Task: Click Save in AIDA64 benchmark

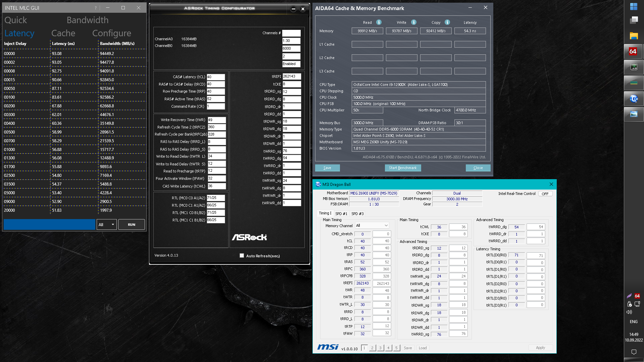Action: click(x=327, y=168)
